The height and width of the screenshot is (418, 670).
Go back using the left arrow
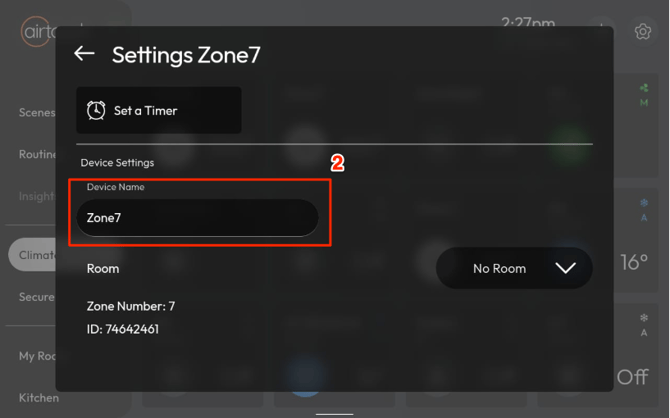[x=84, y=54]
